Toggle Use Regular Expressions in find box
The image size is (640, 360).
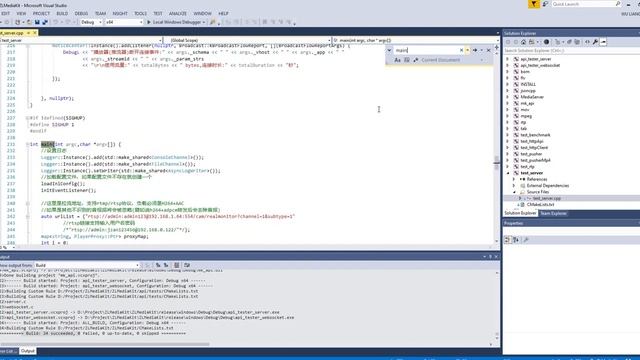[416, 60]
